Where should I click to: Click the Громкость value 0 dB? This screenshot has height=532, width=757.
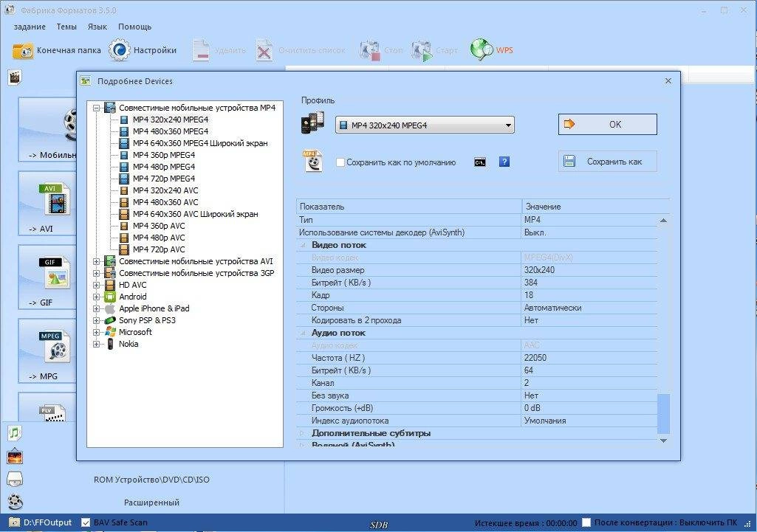point(532,408)
